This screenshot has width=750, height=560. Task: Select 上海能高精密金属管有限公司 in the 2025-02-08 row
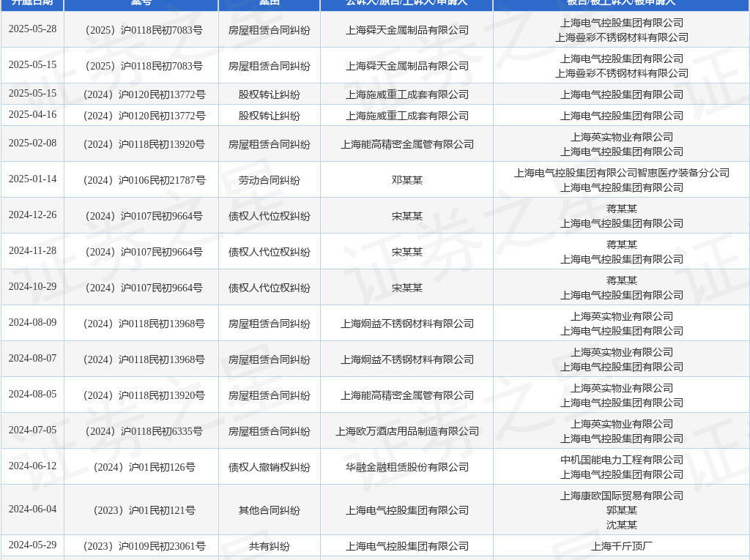407,144
